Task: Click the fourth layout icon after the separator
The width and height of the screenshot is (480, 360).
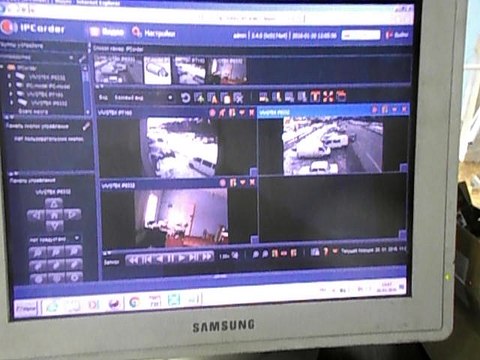Action: 302,97
